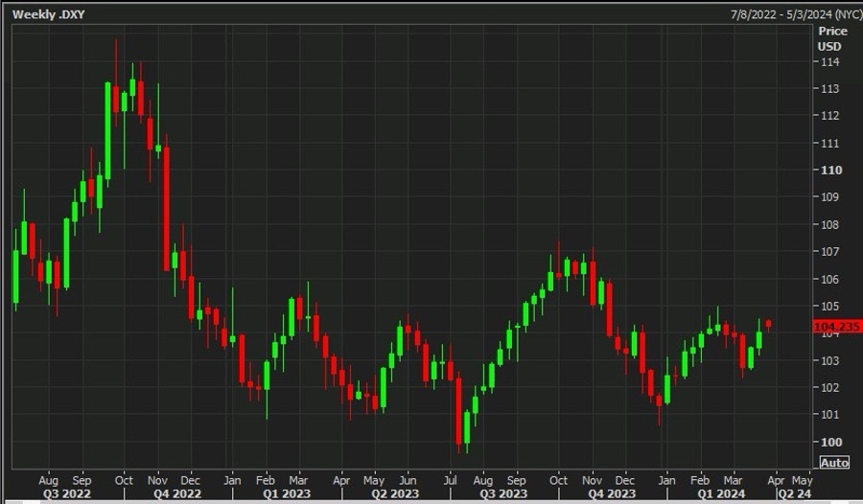Image resolution: width=863 pixels, height=504 pixels.
Task: Click the May label at the axis end
Action: (x=802, y=479)
